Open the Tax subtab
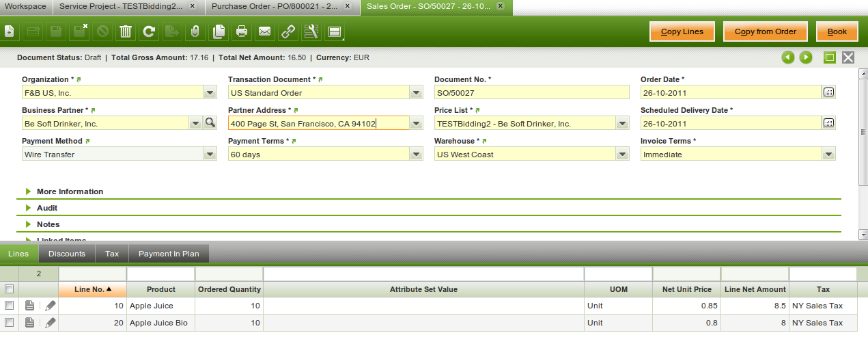 pos(112,254)
